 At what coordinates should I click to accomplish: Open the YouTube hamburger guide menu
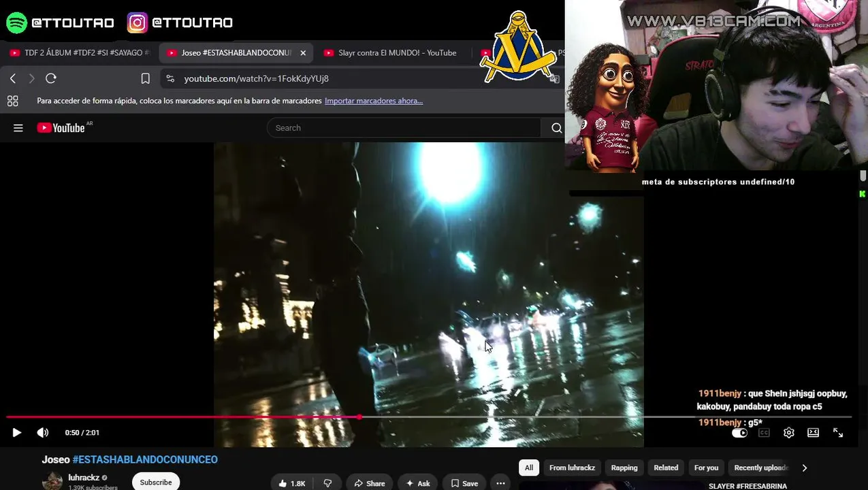tap(18, 128)
